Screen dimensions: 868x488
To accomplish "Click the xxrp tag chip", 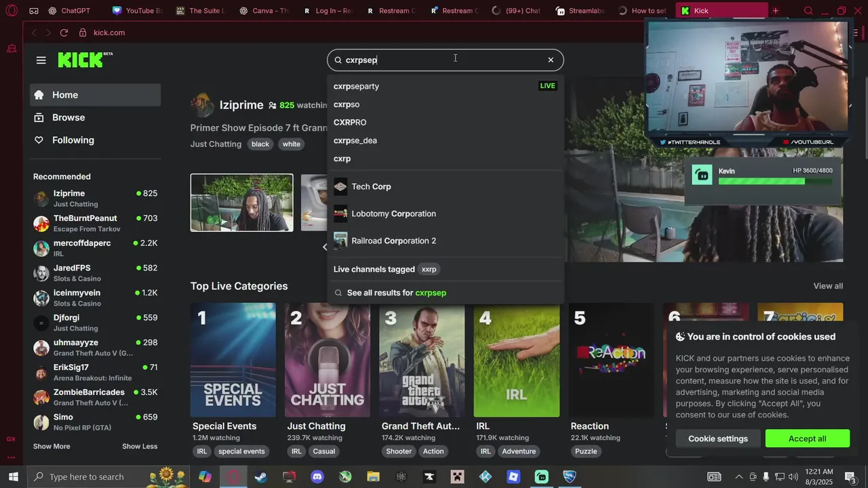I will point(429,269).
